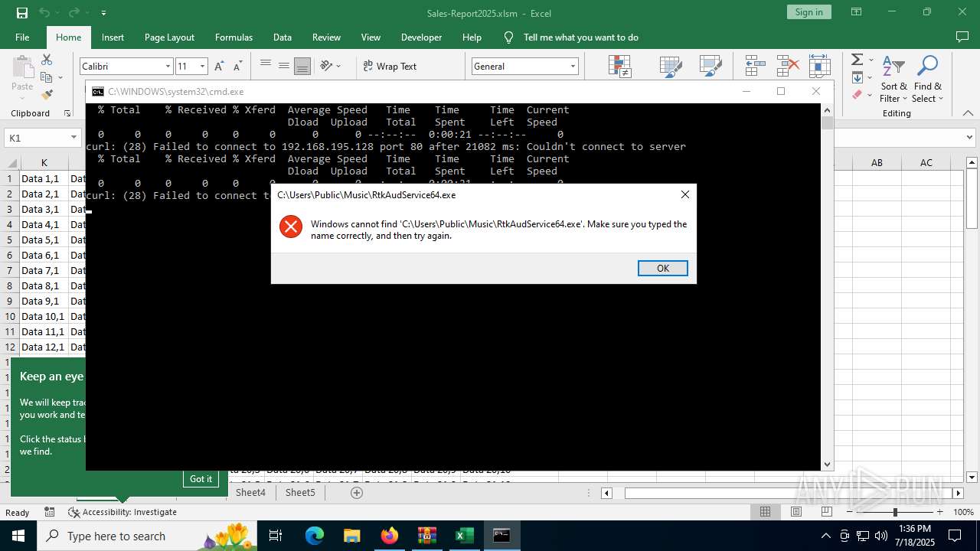Switch to Page Layout view in the status bar
The image size is (980, 551).
pyautogui.click(x=796, y=512)
